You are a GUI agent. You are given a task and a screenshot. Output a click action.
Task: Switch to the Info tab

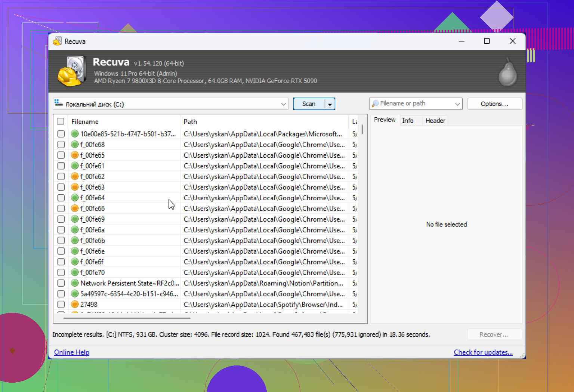[x=408, y=121]
